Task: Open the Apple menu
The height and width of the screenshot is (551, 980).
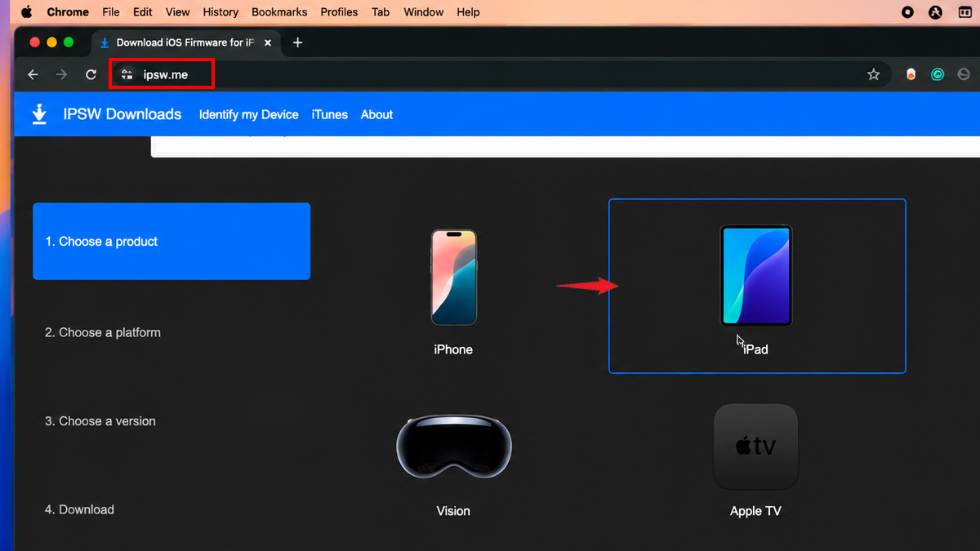Action: pos(26,12)
